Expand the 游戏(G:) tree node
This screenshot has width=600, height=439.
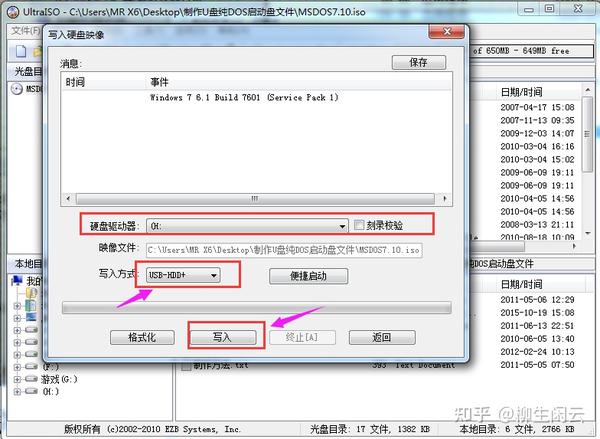pos(17,379)
